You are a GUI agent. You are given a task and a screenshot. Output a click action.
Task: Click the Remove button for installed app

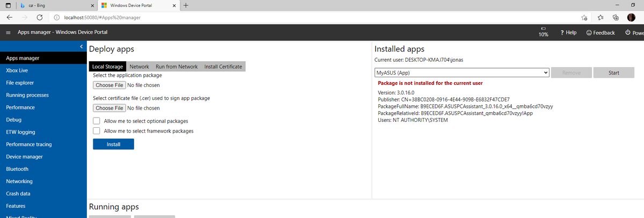tap(571, 72)
